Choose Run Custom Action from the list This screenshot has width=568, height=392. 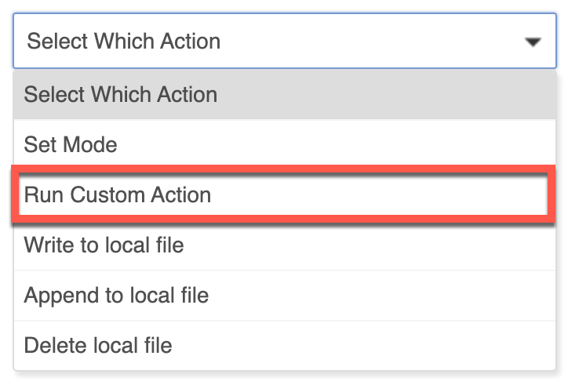[x=284, y=194]
